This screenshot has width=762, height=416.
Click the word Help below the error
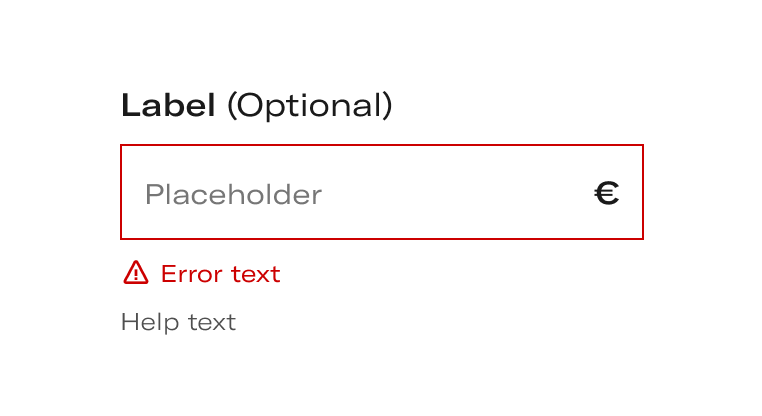(x=150, y=322)
